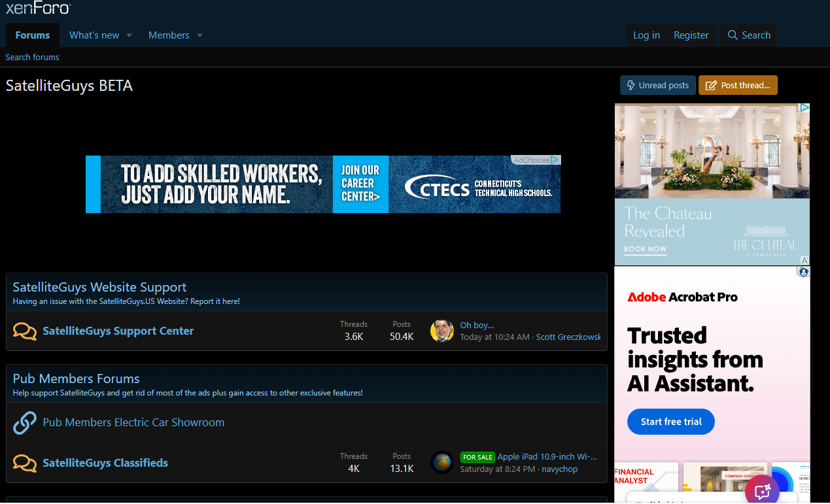
Task: Click the Today at 10:24 AM timestamp
Action: pyautogui.click(x=495, y=337)
